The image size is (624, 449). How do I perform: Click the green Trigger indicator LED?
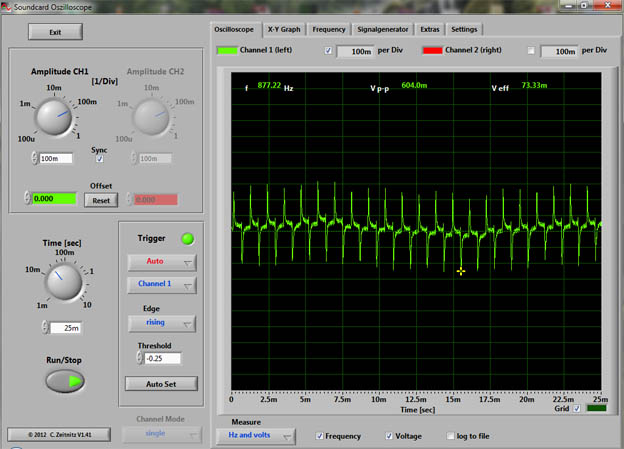(x=186, y=238)
